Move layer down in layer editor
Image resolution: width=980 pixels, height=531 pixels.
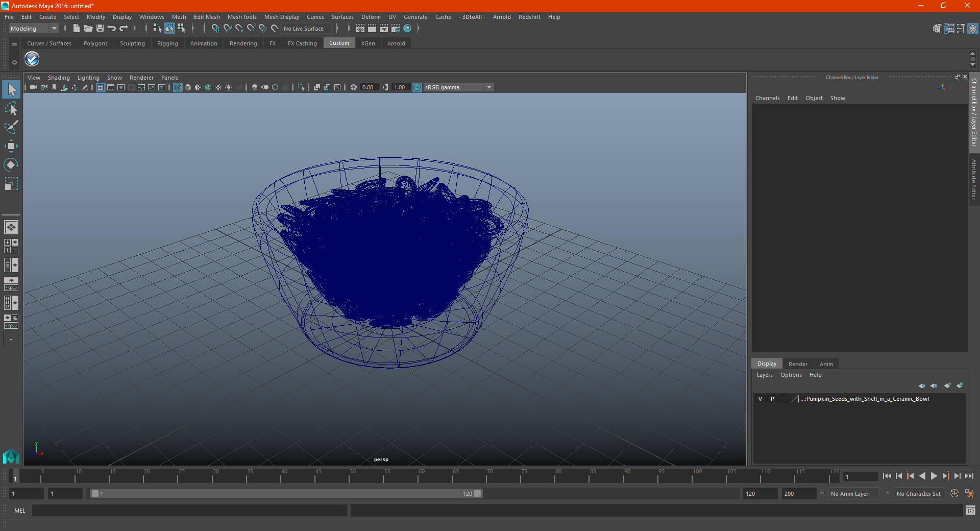tap(934, 385)
